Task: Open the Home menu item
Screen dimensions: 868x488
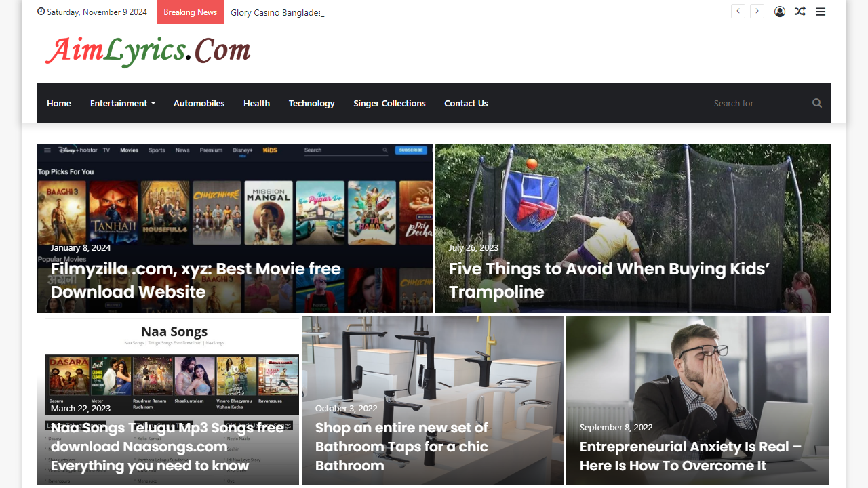Action: pos(59,103)
